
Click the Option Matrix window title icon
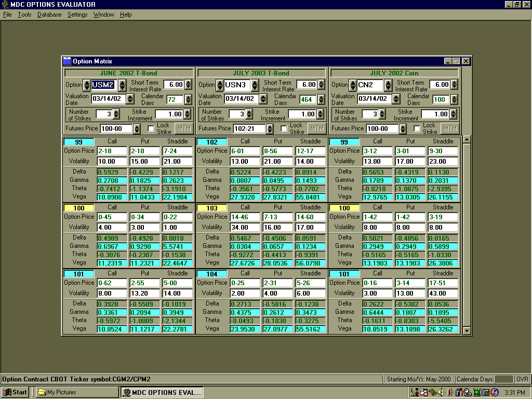click(x=66, y=61)
